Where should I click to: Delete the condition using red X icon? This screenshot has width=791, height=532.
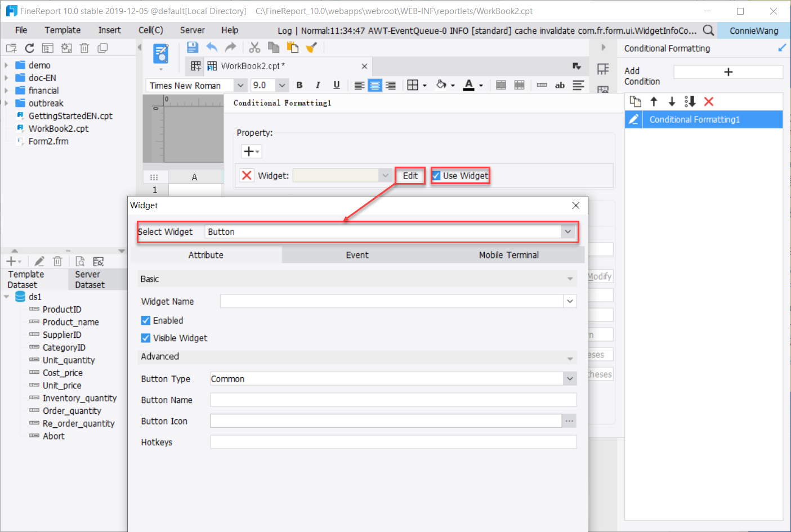709,101
